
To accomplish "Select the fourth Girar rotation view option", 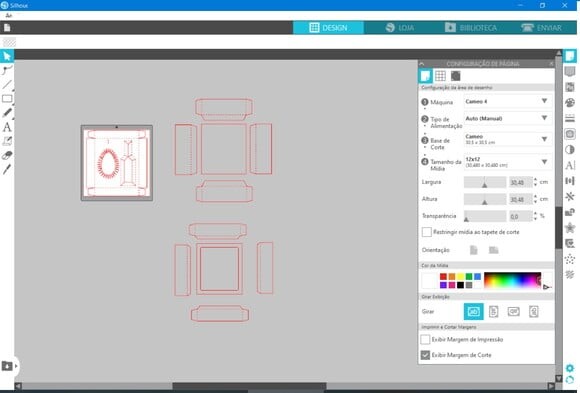I will tap(533, 312).
